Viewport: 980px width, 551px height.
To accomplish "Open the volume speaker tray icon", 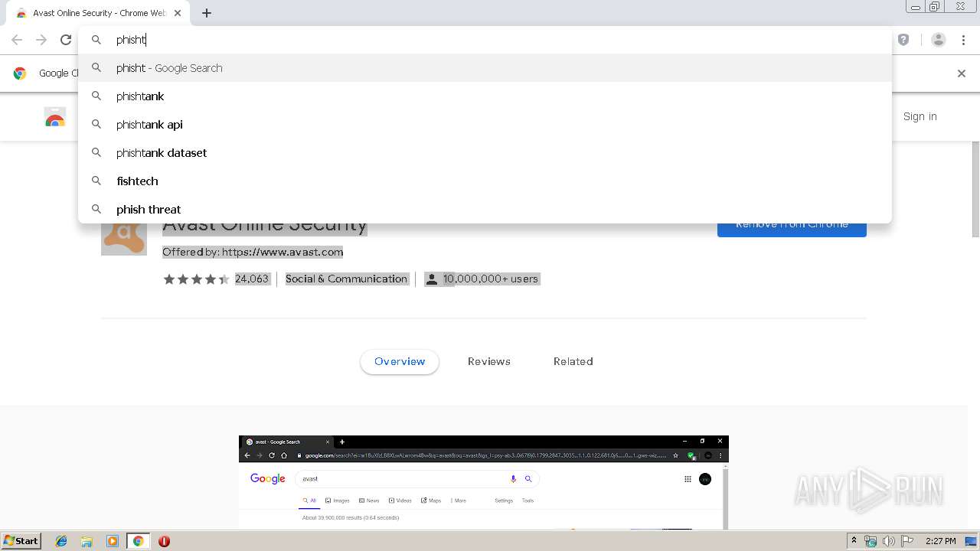I will [888, 541].
